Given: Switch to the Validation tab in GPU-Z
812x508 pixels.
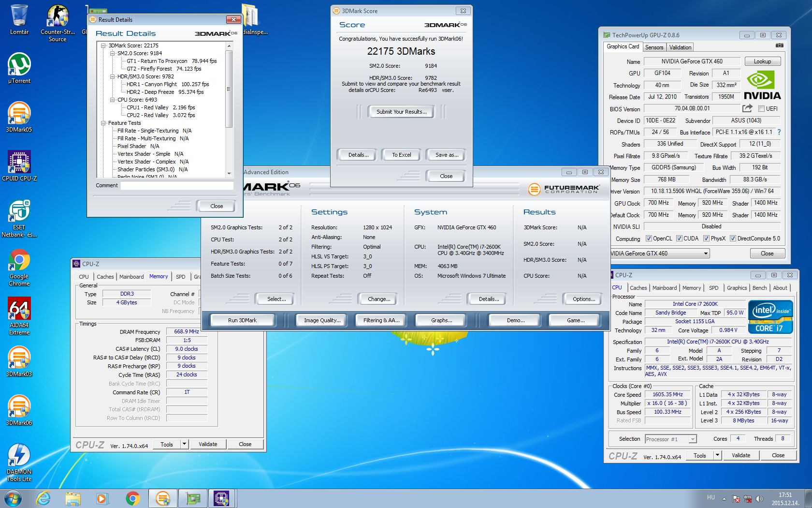Looking at the screenshot, I should [680, 47].
